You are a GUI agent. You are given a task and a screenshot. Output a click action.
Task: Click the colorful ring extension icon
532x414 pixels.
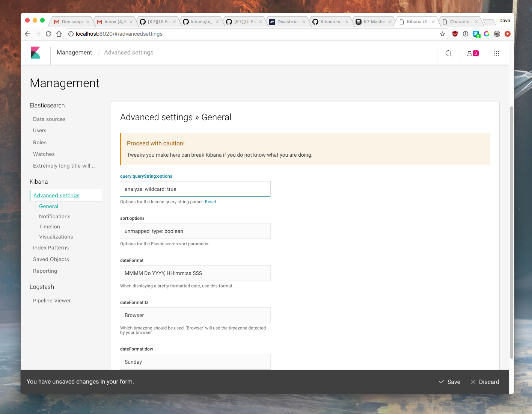[x=487, y=34]
